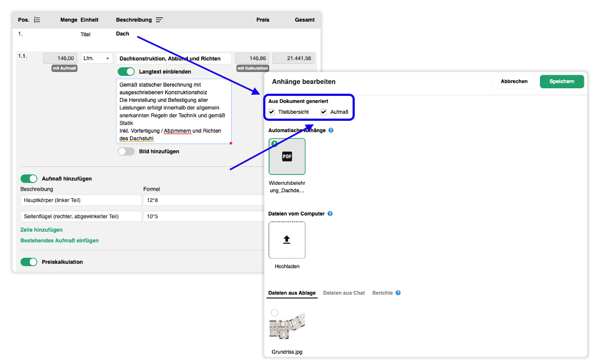Open the Lfm. unit dropdown
The width and height of the screenshot is (599, 364).
pos(96,58)
